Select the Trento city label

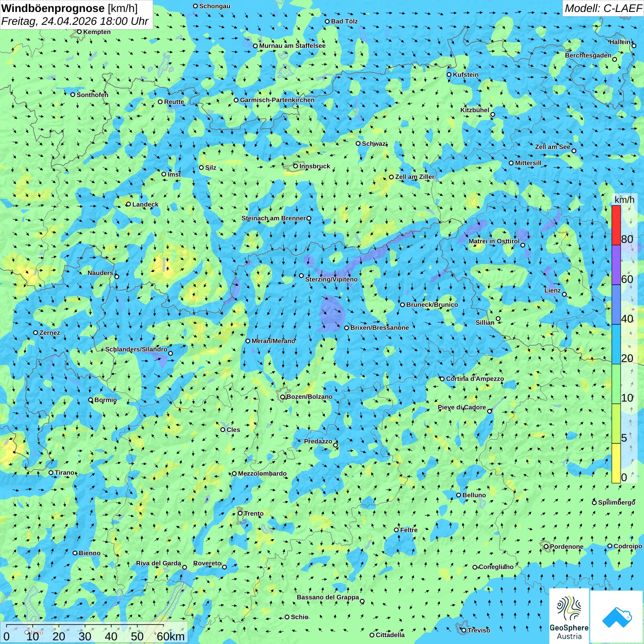point(254,513)
